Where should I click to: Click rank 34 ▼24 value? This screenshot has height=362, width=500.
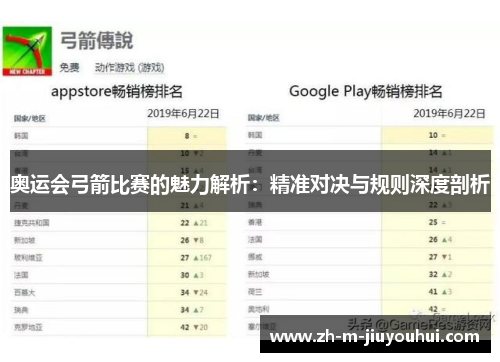(194, 293)
